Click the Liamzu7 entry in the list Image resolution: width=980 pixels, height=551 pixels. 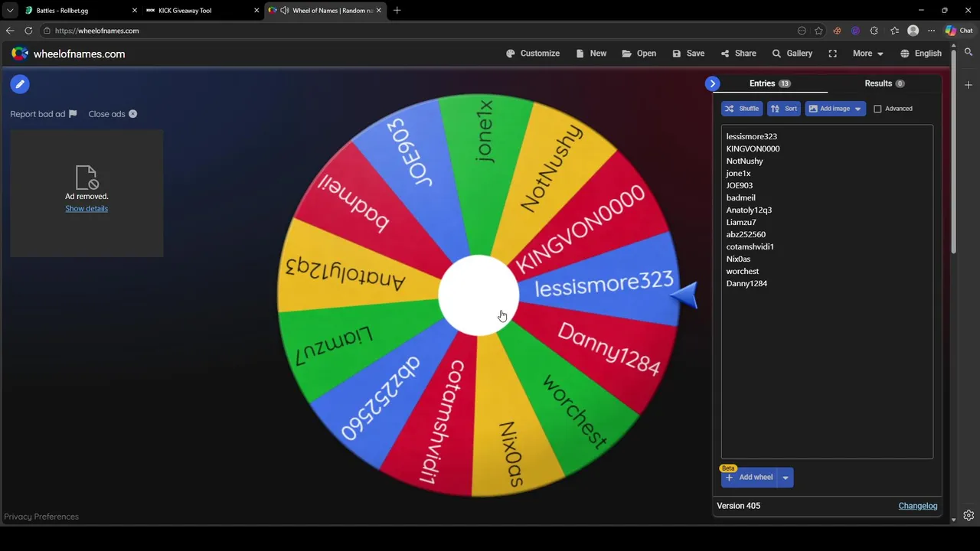coord(741,222)
